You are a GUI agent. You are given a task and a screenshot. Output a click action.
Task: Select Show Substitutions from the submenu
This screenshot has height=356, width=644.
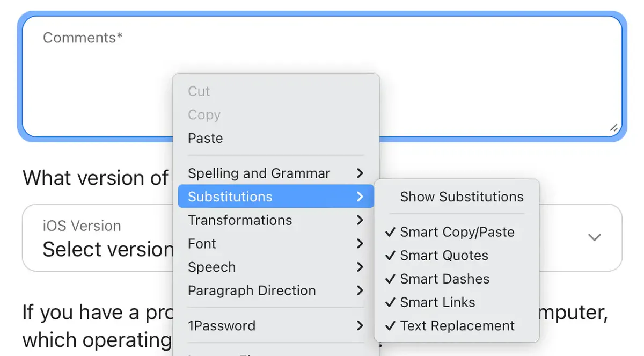pos(462,197)
